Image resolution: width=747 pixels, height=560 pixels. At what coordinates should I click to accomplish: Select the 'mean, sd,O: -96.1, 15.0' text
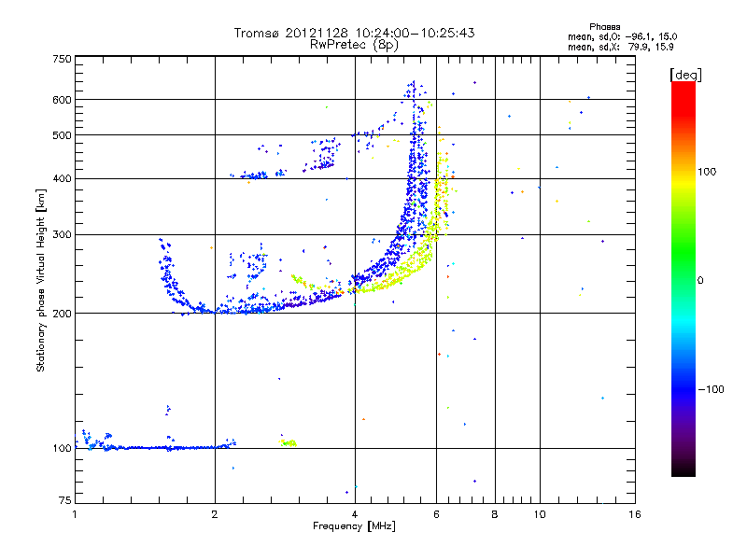[622, 36]
